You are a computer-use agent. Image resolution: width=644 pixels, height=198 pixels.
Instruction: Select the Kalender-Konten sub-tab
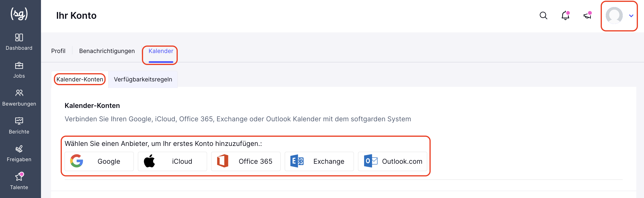point(80,79)
